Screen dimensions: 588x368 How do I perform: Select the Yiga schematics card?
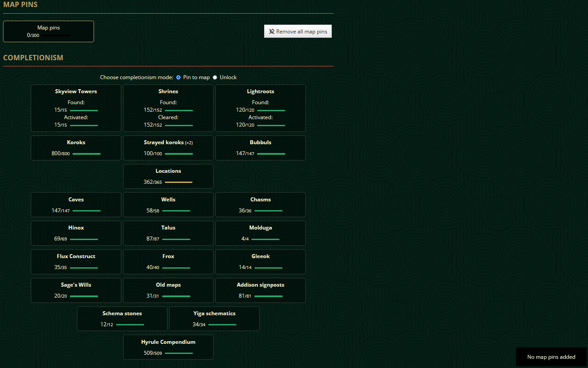[214, 318]
